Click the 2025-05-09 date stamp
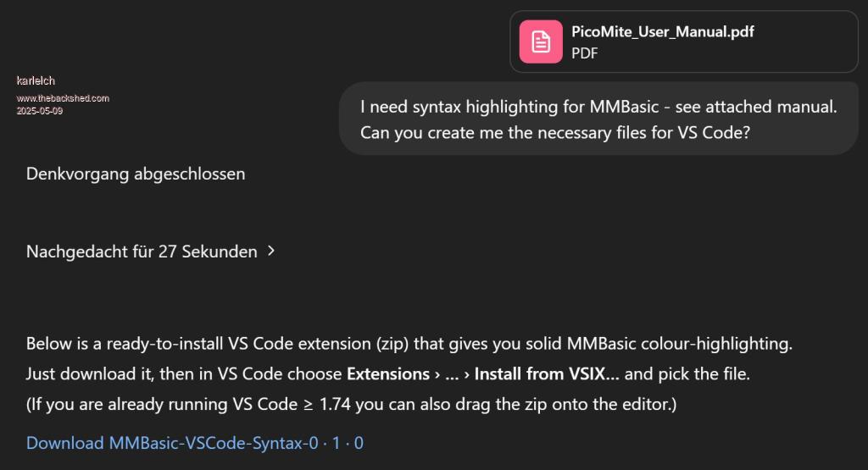The image size is (868, 470). click(x=39, y=111)
